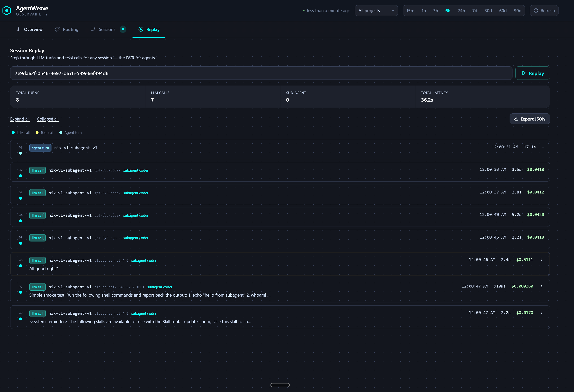Click the cost $0.5111 in row 06
The image size is (574, 392).
(525, 260)
